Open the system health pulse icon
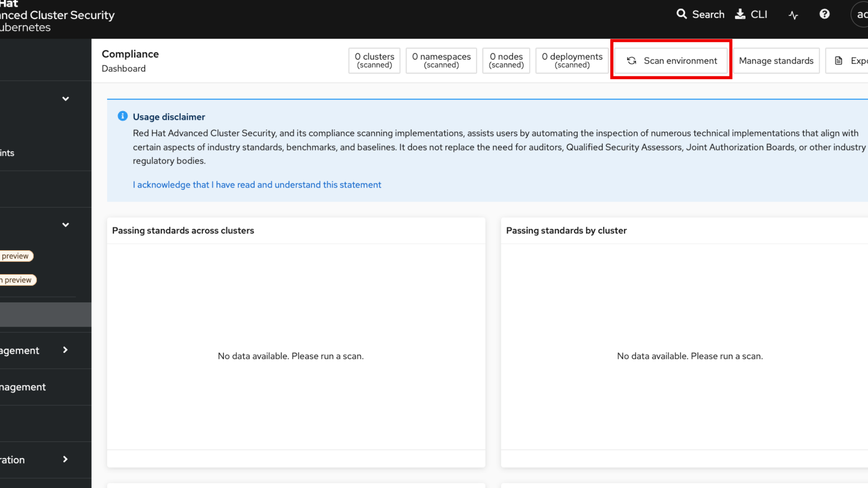This screenshot has height=488, width=868. (793, 15)
